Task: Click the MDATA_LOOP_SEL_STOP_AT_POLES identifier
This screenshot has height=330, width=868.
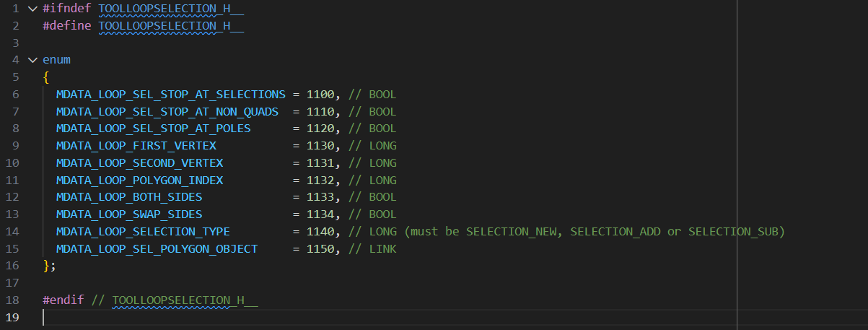Action: [x=153, y=129]
